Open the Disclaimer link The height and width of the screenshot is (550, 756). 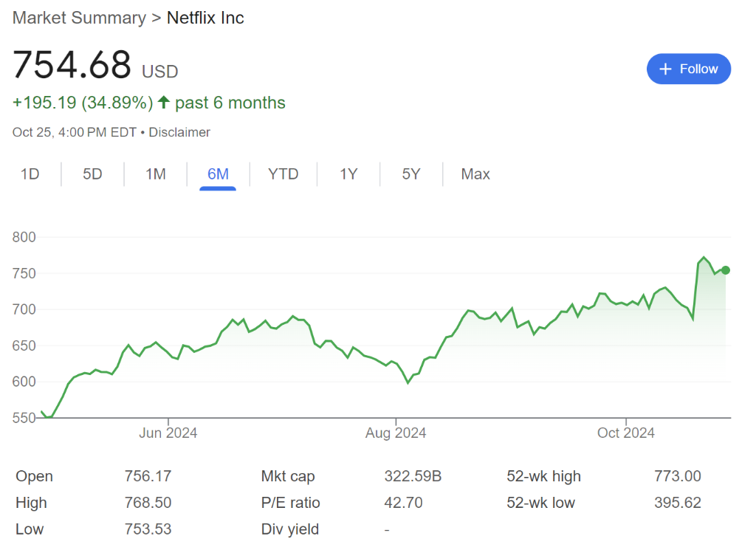[x=179, y=132]
